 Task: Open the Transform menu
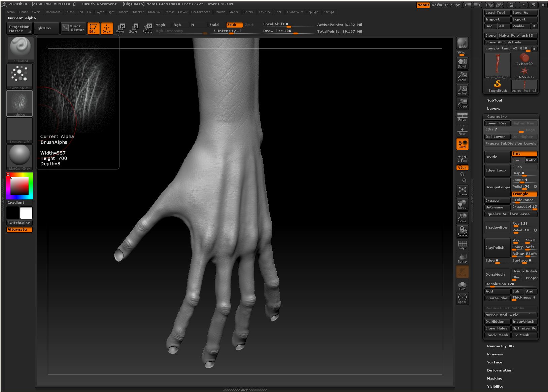(x=295, y=12)
